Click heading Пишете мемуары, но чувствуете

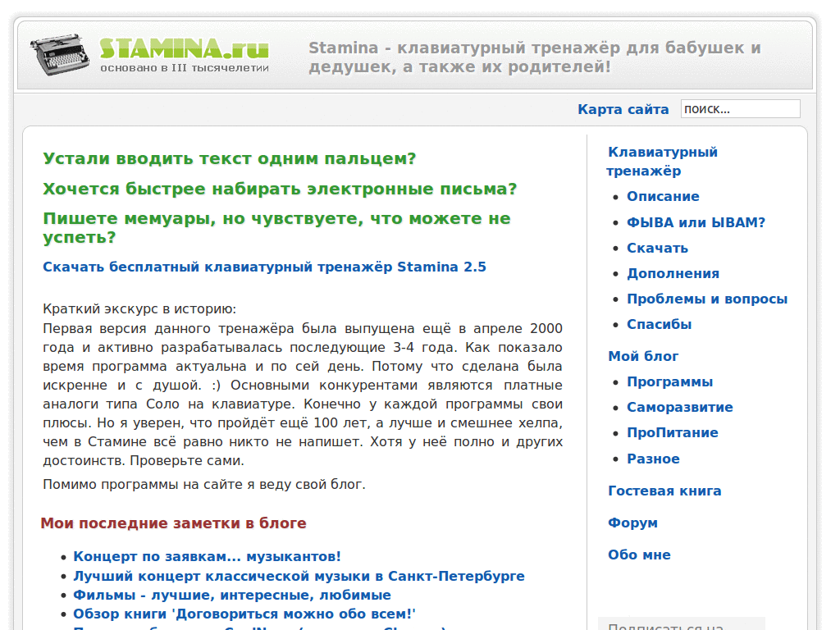[276, 228]
